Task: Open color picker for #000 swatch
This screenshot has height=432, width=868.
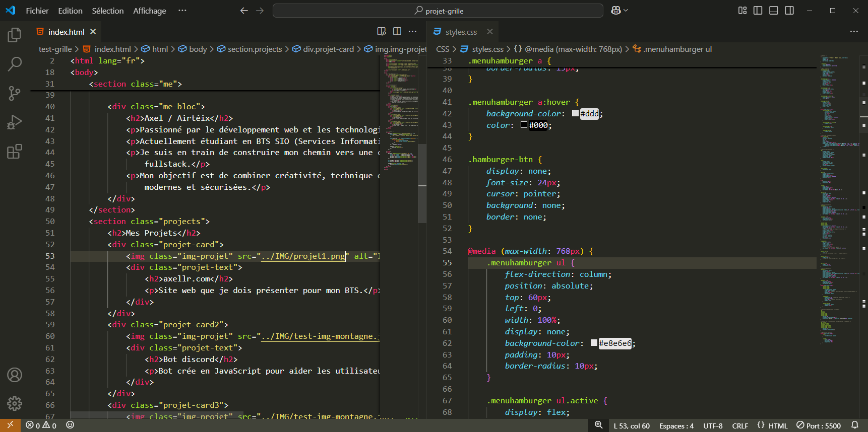Action: (x=524, y=125)
